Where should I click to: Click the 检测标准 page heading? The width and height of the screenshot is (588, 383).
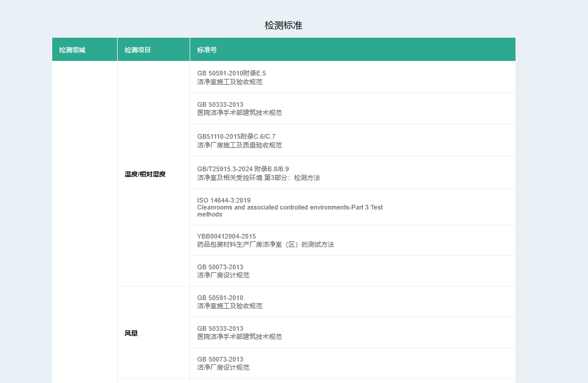click(x=284, y=26)
